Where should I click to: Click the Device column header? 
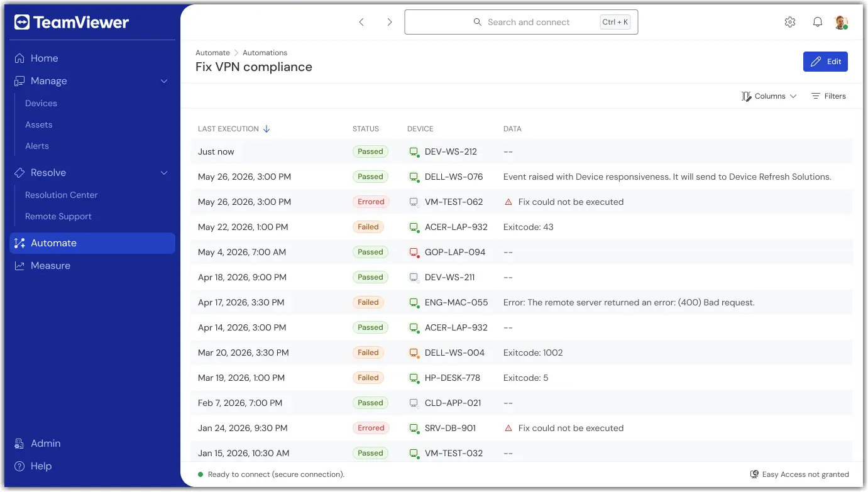pyautogui.click(x=420, y=129)
